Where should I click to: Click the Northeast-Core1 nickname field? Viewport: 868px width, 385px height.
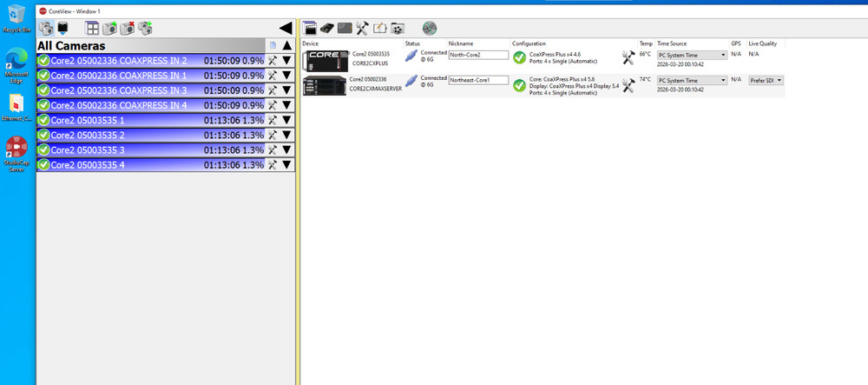pos(477,80)
